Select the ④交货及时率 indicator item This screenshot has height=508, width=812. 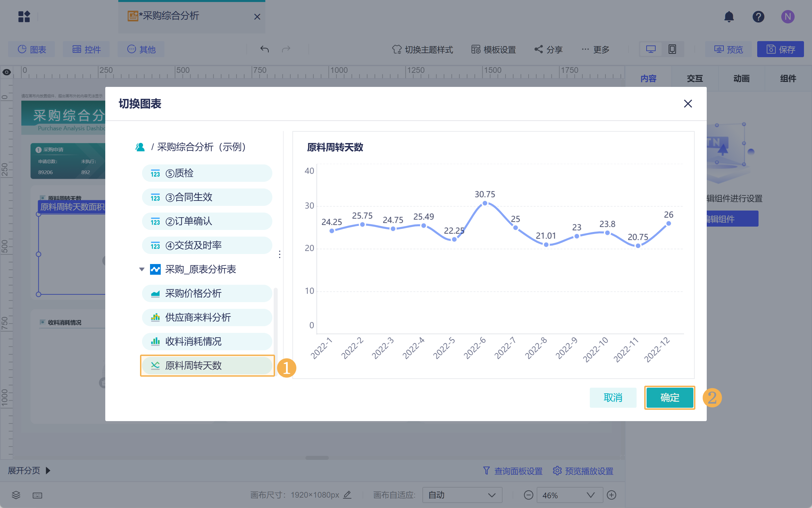207,245
